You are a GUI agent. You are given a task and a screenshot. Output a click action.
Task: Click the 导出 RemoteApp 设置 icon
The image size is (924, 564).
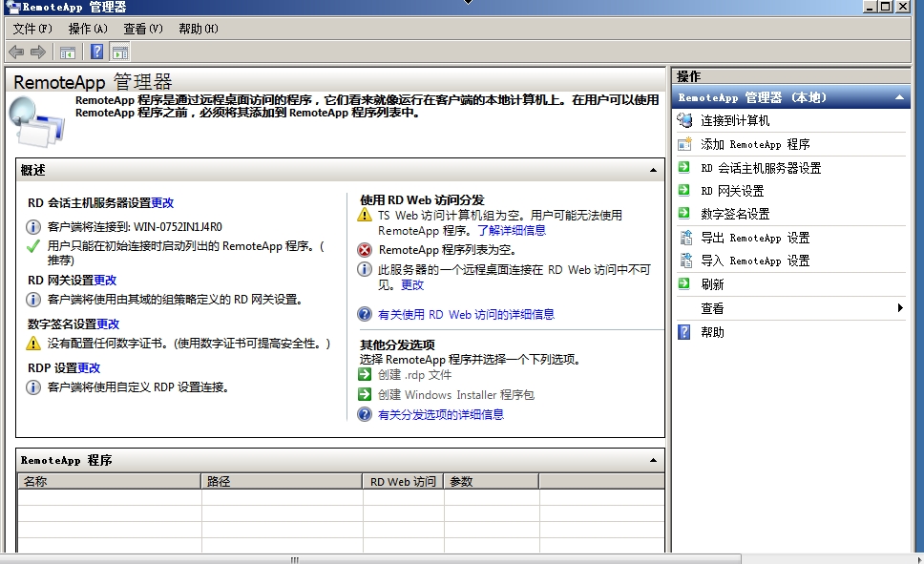tap(685, 238)
